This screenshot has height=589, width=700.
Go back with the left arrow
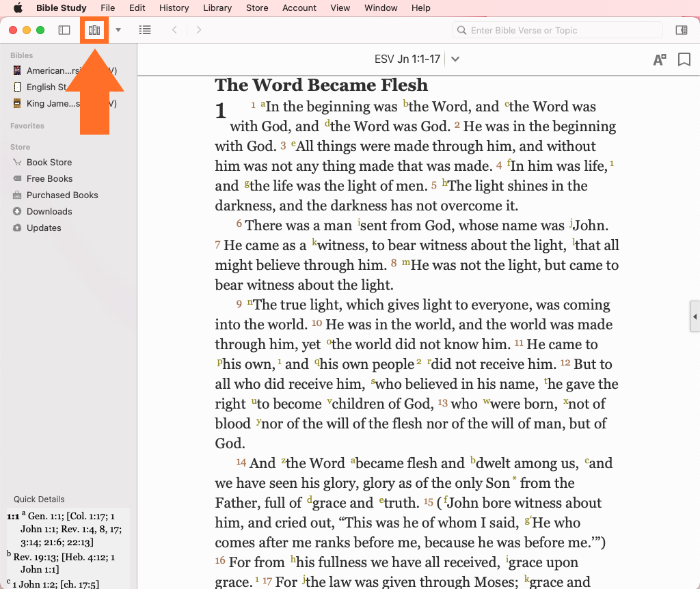[x=175, y=30]
